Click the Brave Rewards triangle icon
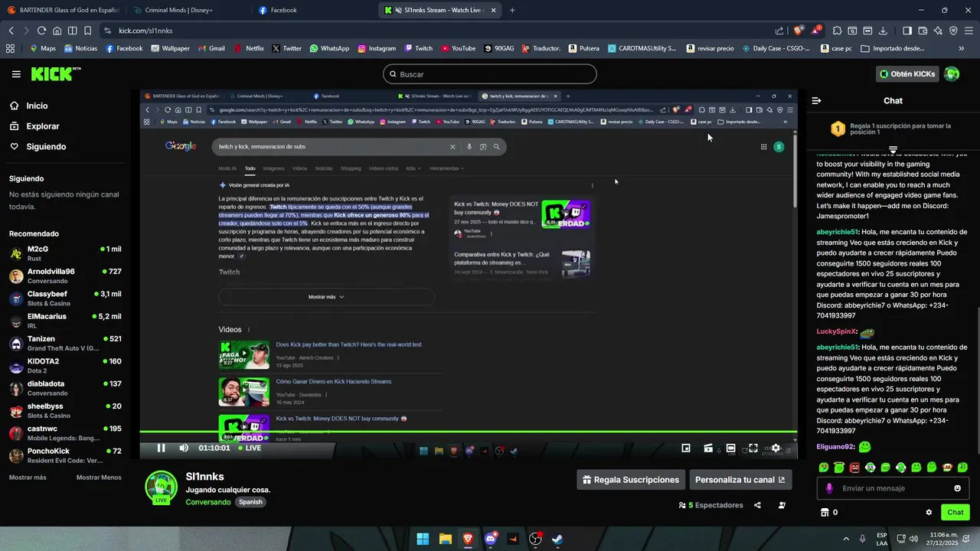This screenshot has height=551, width=980. pyautogui.click(x=816, y=31)
